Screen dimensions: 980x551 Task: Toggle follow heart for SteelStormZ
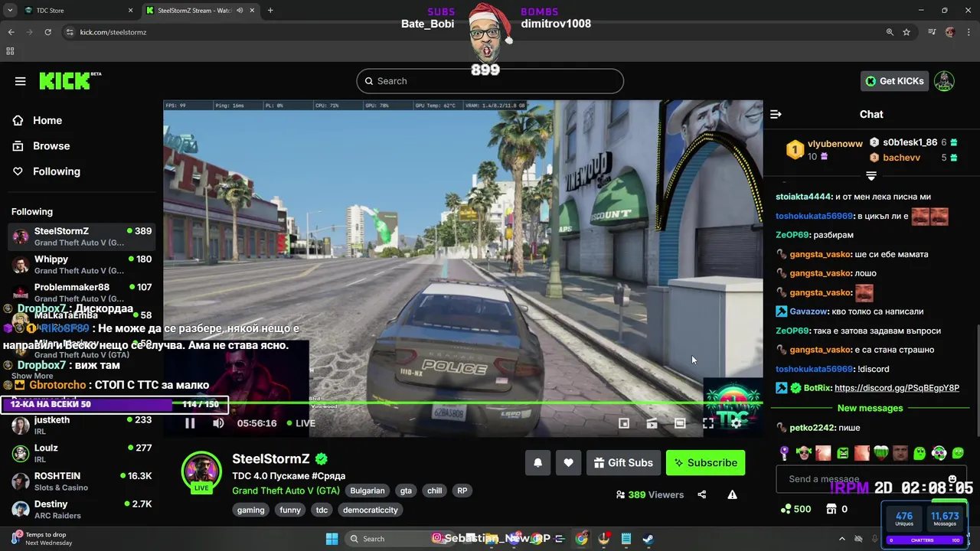(x=568, y=462)
